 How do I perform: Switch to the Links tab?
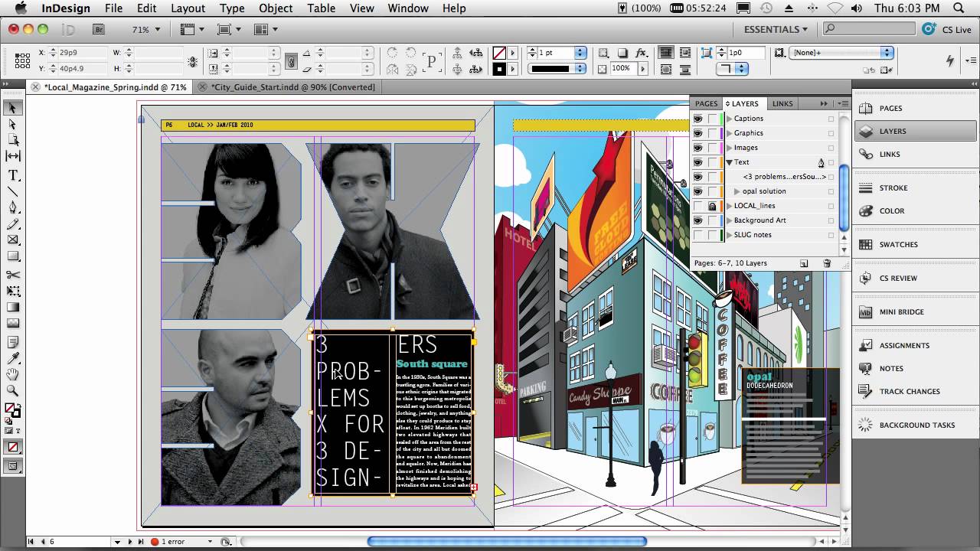(x=782, y=103)
